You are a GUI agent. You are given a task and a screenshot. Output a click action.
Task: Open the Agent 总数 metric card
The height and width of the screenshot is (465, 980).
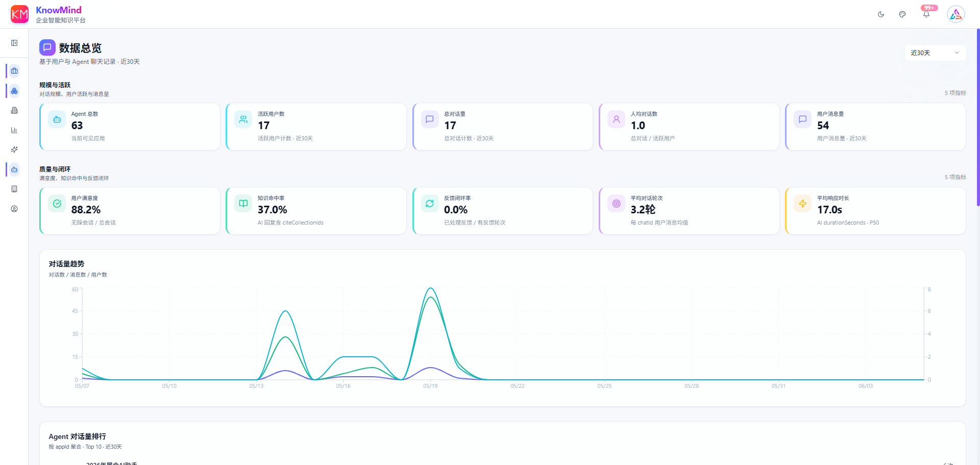tap(130, 127)
